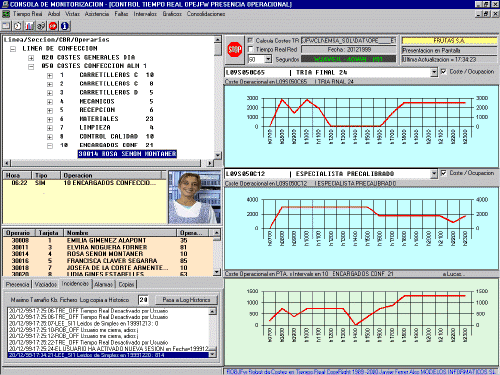Click the window icon in toolbar
The height and width of the screenshot is (375, 500).
pyautogui.click(x=6, y=26)
